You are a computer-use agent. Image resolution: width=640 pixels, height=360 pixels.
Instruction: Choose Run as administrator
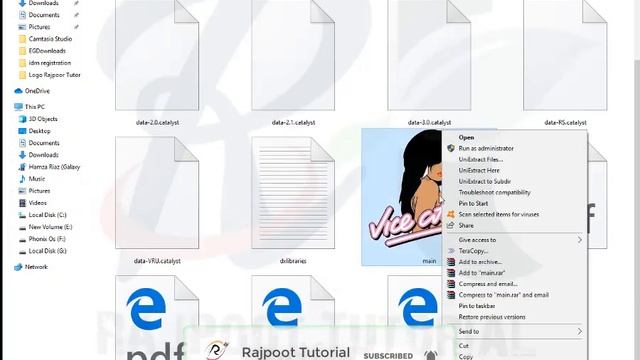486,149
